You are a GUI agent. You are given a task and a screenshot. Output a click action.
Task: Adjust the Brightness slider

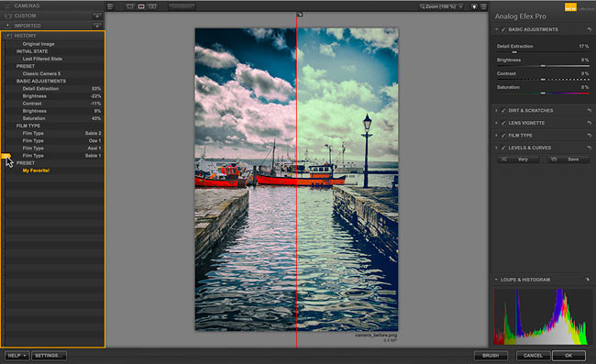click(543, 66)
